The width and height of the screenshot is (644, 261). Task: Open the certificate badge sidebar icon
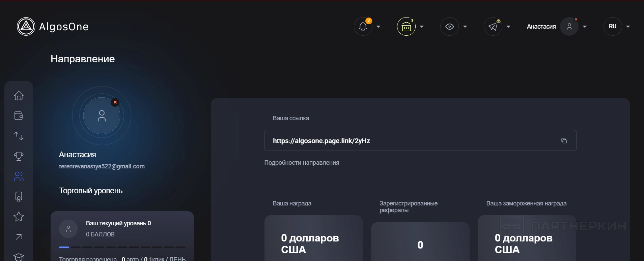coord(19,197)
